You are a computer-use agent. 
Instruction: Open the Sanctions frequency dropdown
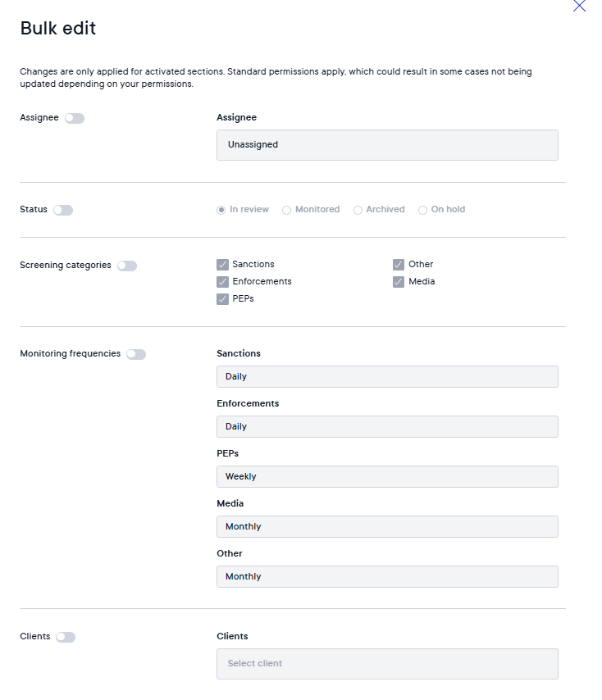(x=387, y=377)
